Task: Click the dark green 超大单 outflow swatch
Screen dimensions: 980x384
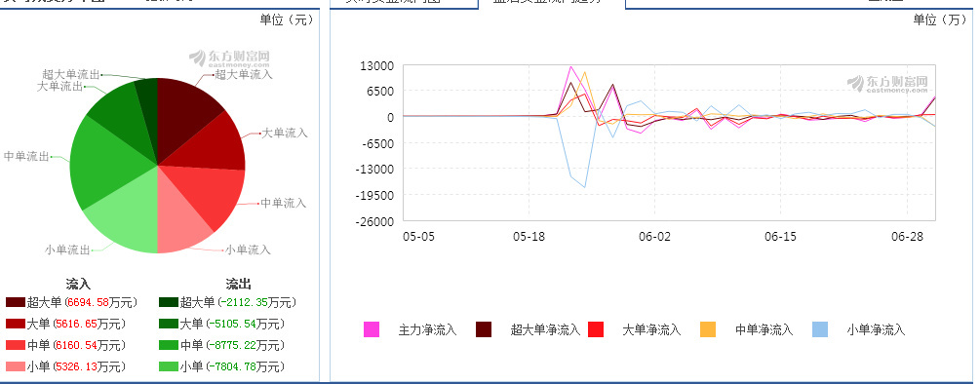Action: [x=169, y=302]
